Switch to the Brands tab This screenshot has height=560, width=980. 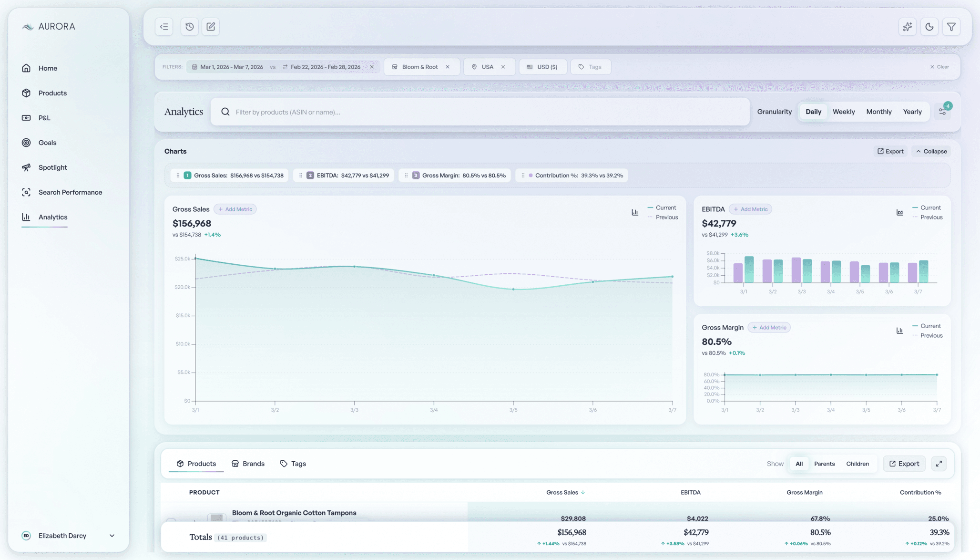[x=248, y=463]
